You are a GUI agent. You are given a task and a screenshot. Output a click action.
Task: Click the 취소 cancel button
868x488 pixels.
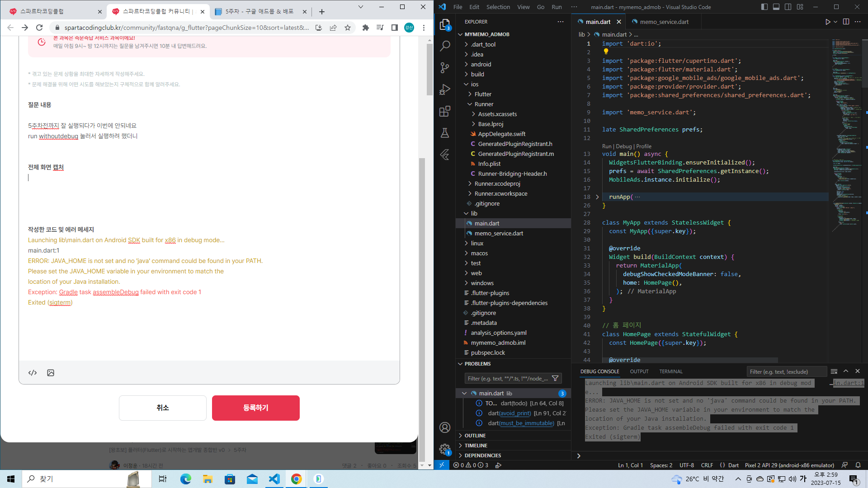click(163, 408)
